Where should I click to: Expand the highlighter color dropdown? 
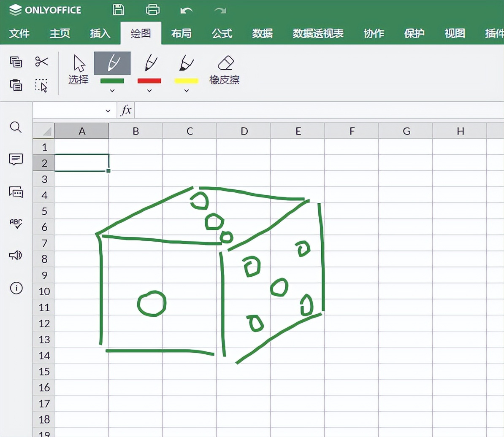point(186,90)
